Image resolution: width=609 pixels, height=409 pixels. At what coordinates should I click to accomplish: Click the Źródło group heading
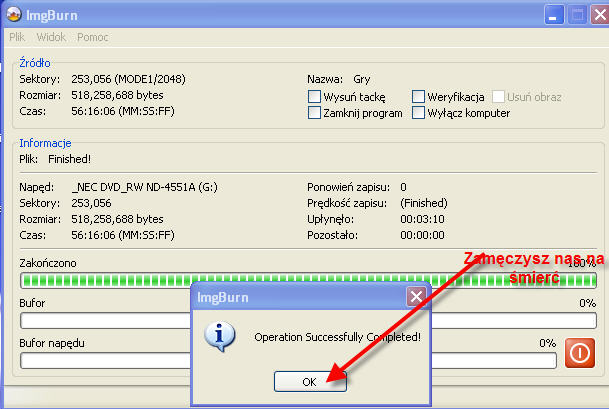click(35, 63)
